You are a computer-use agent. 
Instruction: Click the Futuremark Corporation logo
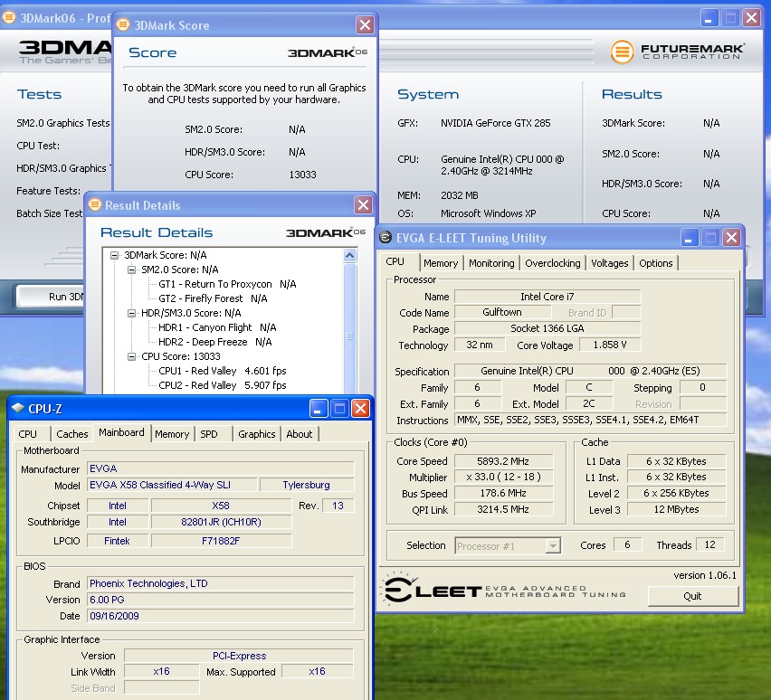pos(678,52)
